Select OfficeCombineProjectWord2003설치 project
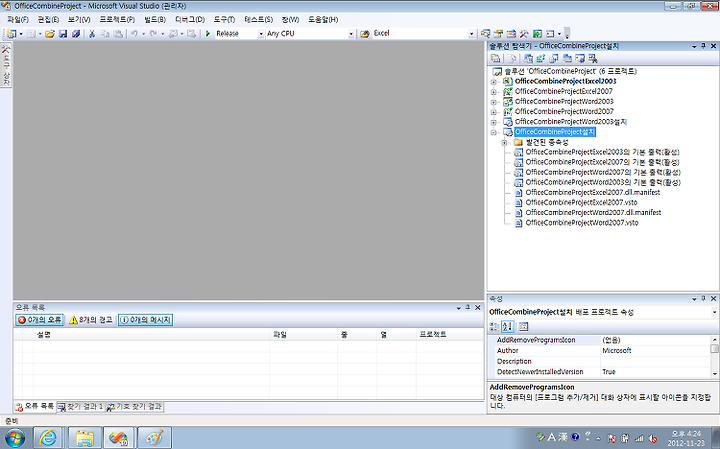The image size is (720, 449). [x=571, y=122]
